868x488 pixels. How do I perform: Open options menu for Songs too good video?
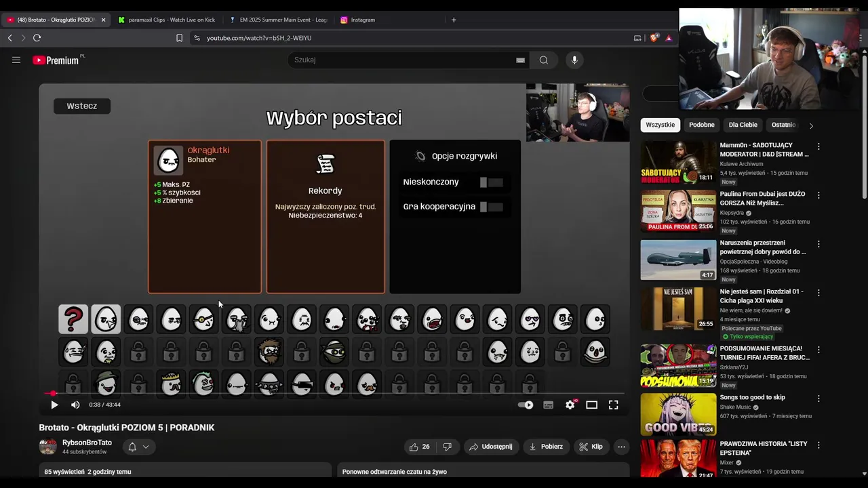pos(818,399)
